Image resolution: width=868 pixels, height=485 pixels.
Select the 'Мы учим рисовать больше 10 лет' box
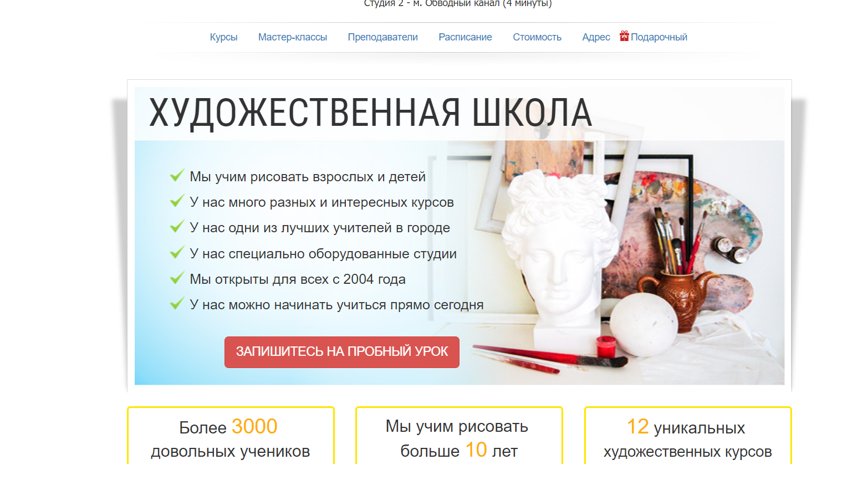[x=458, y=437]
